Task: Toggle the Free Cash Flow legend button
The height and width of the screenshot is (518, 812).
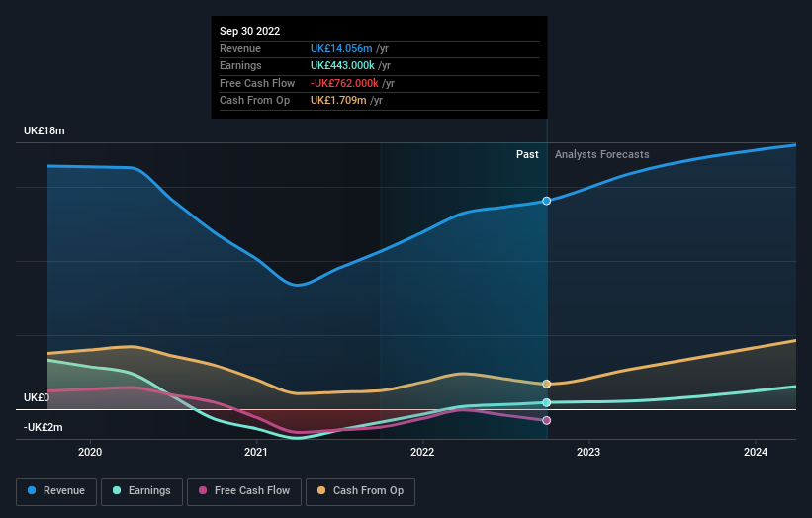Action: (244, 491)
